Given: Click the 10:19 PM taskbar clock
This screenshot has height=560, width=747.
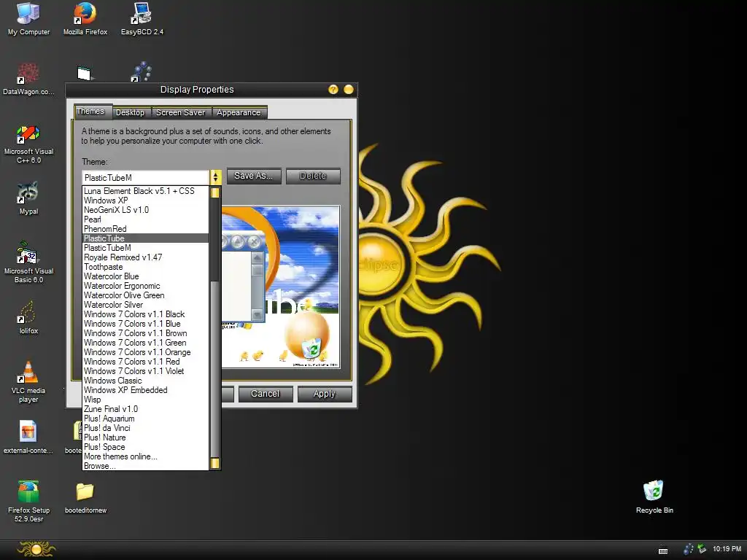Looking at the screenshot, I should pos(727,549).
